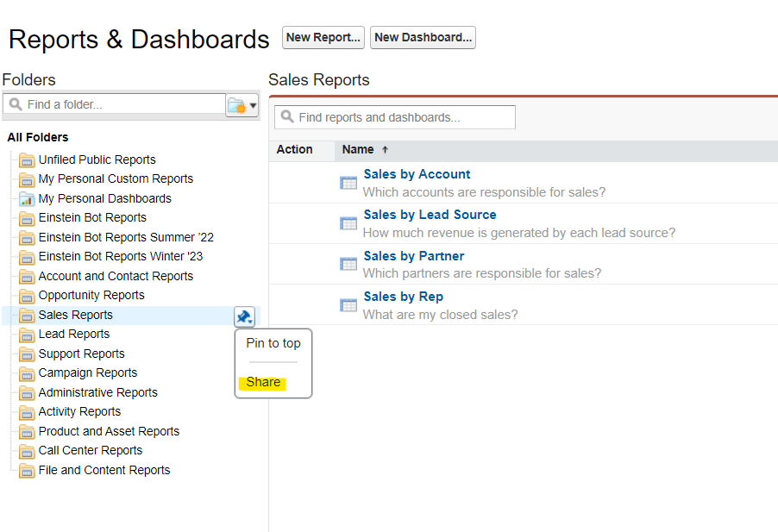Click the My Personal Dashboards folder icon
This screenshot has height=532, width=778.
27,198
